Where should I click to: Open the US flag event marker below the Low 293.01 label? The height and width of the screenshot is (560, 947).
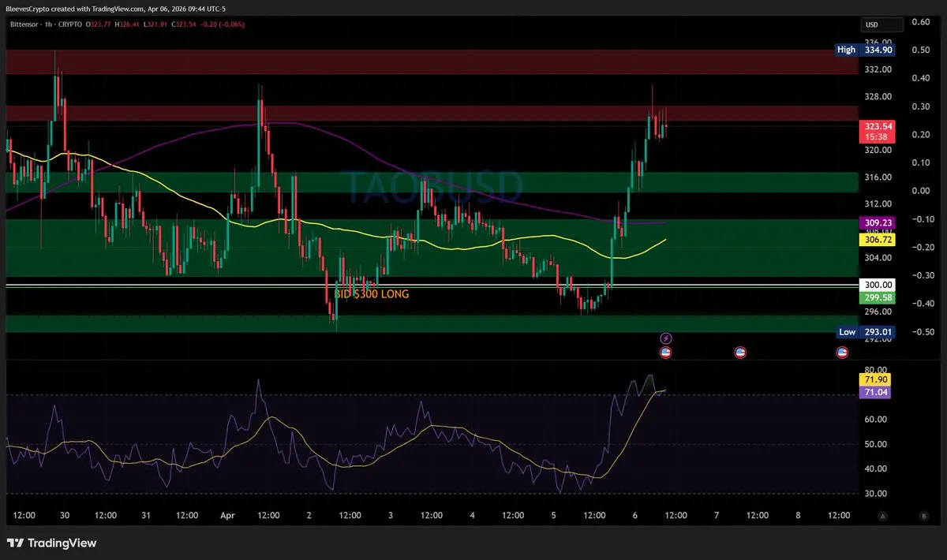click(x=842, y=353)
